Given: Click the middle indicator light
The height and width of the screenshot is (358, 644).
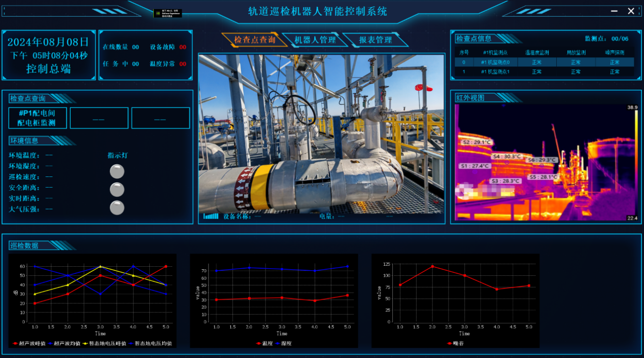Looking at the screenshot, I should (117, 190).
